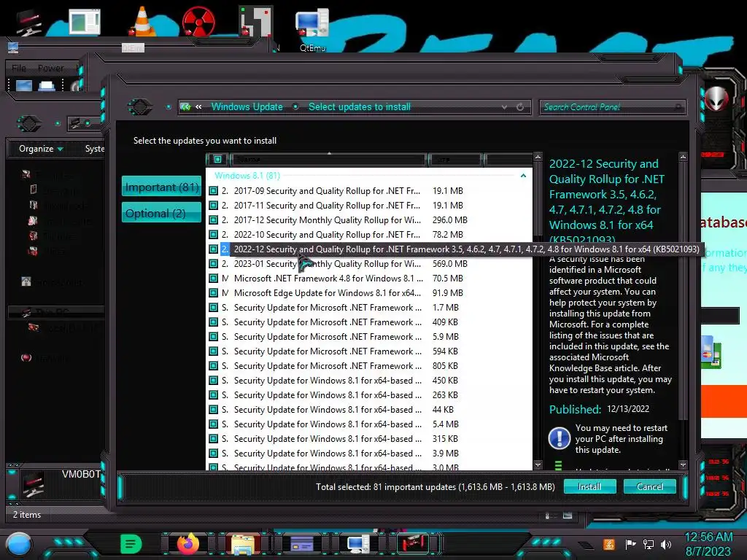Screen dimensions: 747x560
Task: Open the Organize dropdown in Explorer window
Action: point(41,149)
